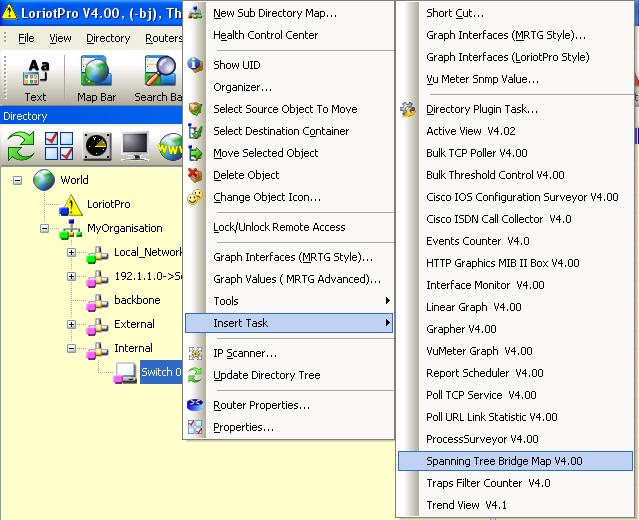Collapse the Internal tree node
The height and width of the screenshot is (520, 639).
[71, 348]
